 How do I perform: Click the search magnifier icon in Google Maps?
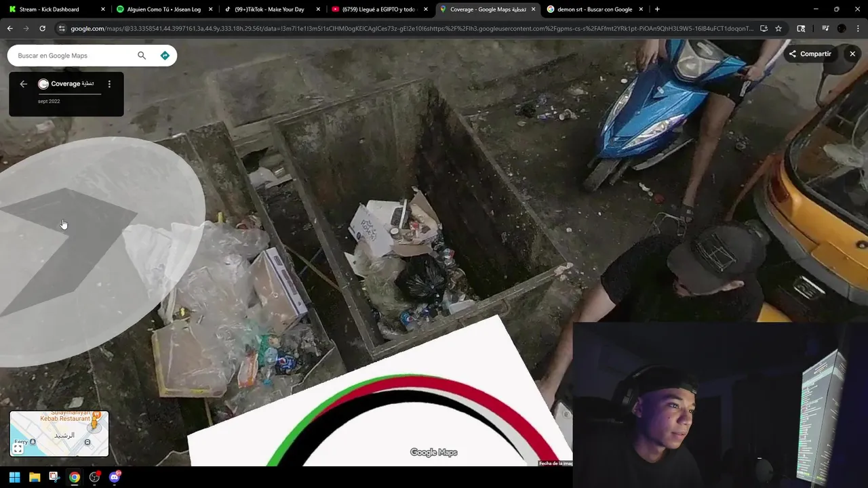(x=142, y=56)
